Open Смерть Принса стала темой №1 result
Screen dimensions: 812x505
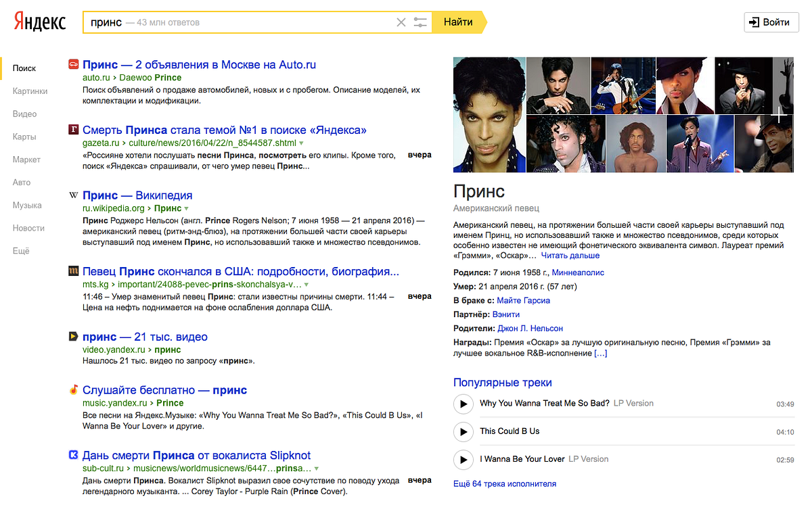point(225,130)
